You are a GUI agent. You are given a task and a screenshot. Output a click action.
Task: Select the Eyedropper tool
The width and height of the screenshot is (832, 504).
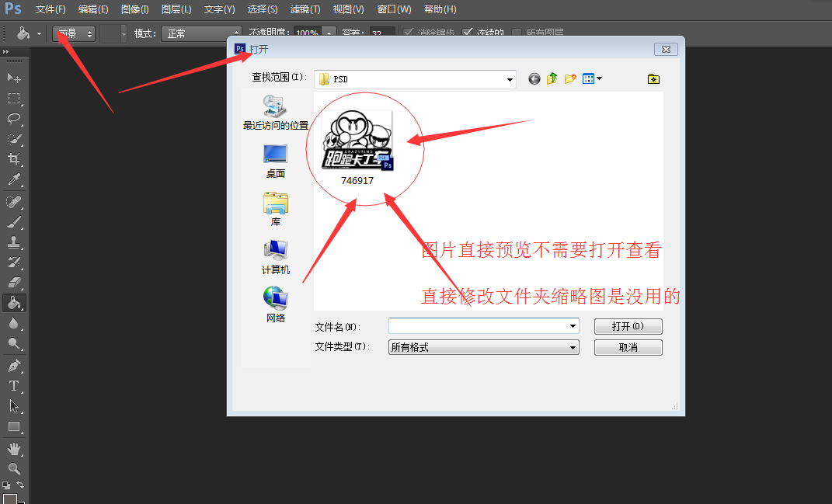(x=14, y=179)
